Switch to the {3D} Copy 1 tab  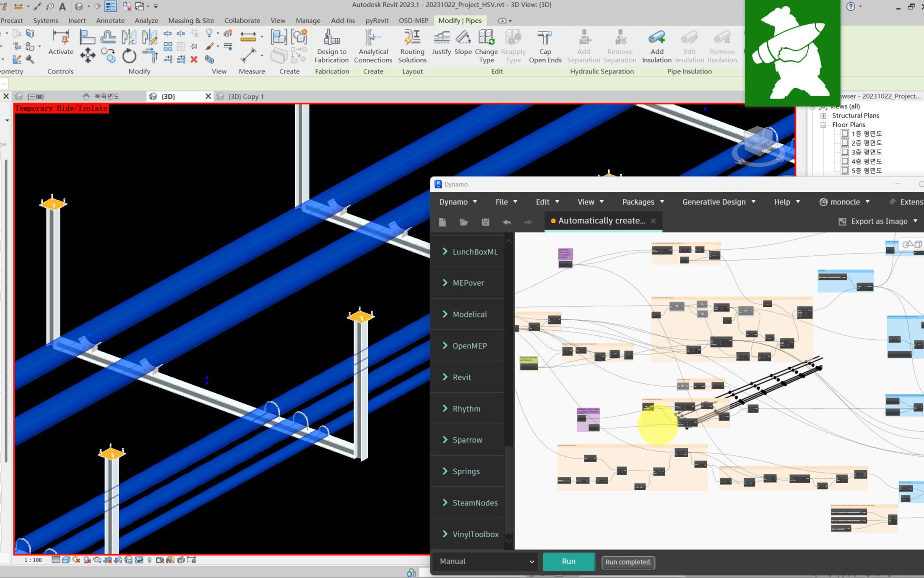click(246, 97)
